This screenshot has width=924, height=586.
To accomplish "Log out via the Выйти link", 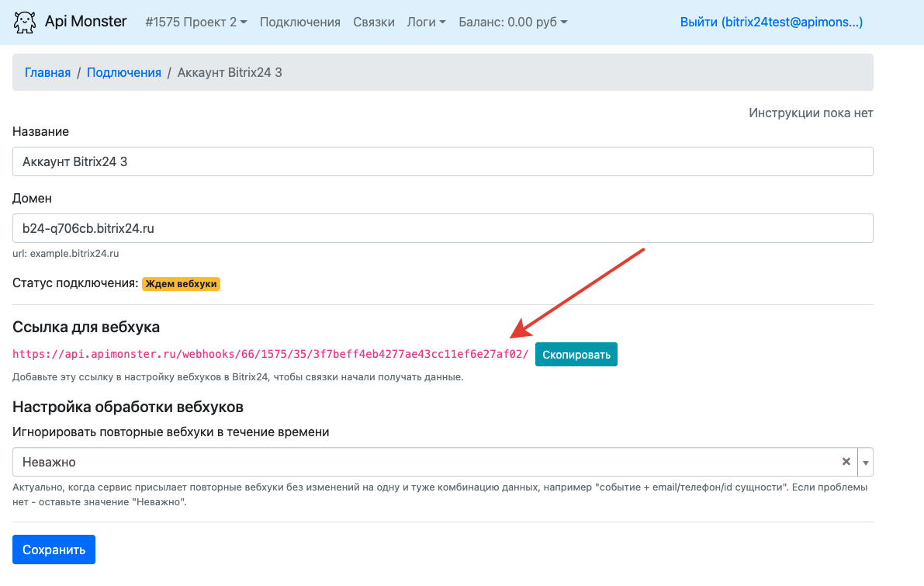I will pyautogui.click(x=770, y=23).
